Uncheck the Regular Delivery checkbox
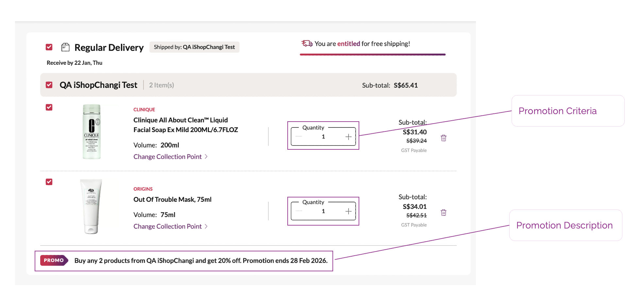 click(49, 47)
